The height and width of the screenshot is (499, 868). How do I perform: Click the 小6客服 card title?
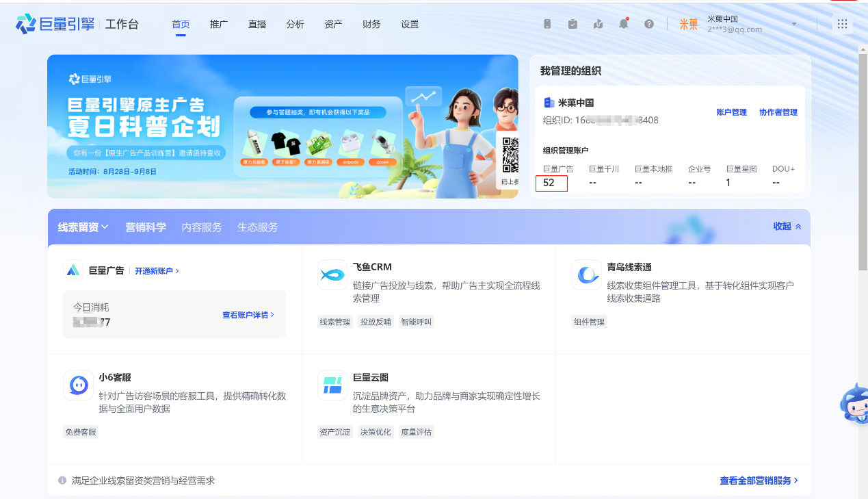click(115, 377)
